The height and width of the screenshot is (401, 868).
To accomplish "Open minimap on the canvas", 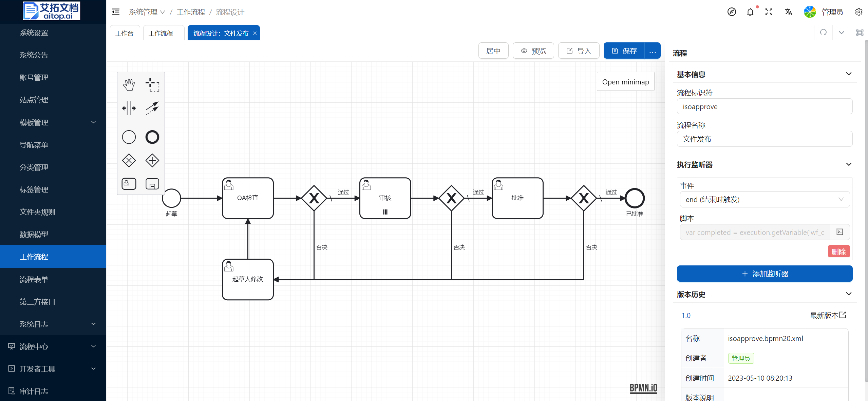I will pyautogui.click(x=625, y=82).
